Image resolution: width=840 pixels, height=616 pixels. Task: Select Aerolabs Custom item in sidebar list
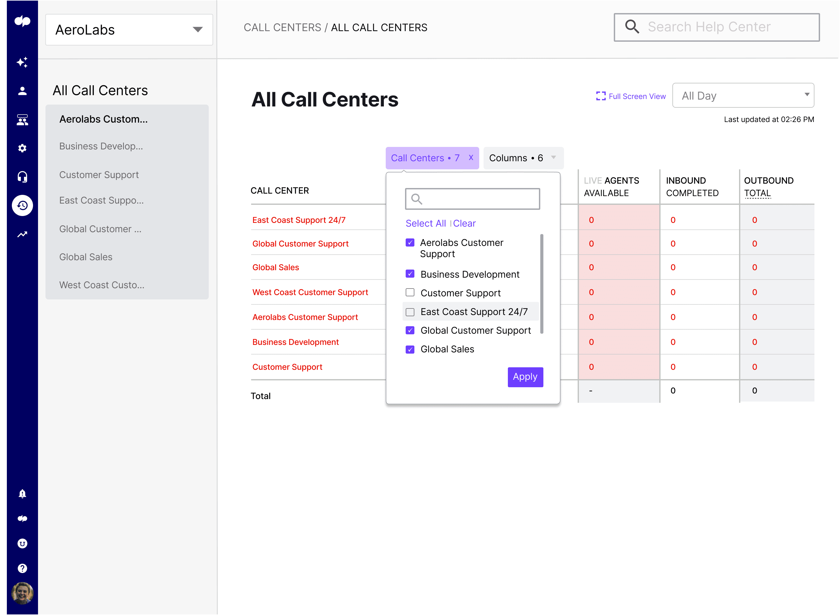pyautogui.click(x=104, y=119)
